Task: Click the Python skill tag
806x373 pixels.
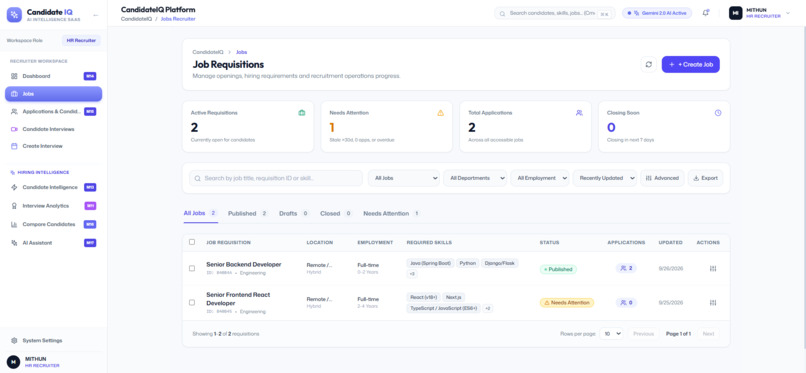Action: (467, 263)
